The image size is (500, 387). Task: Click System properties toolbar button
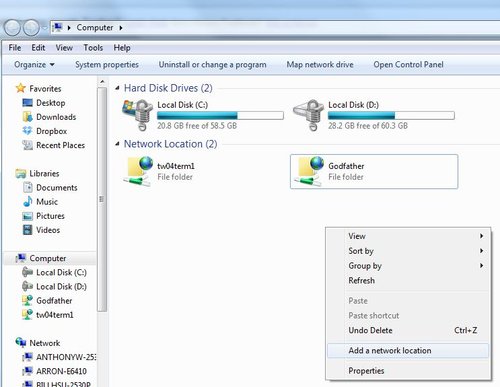coord(107,64)
